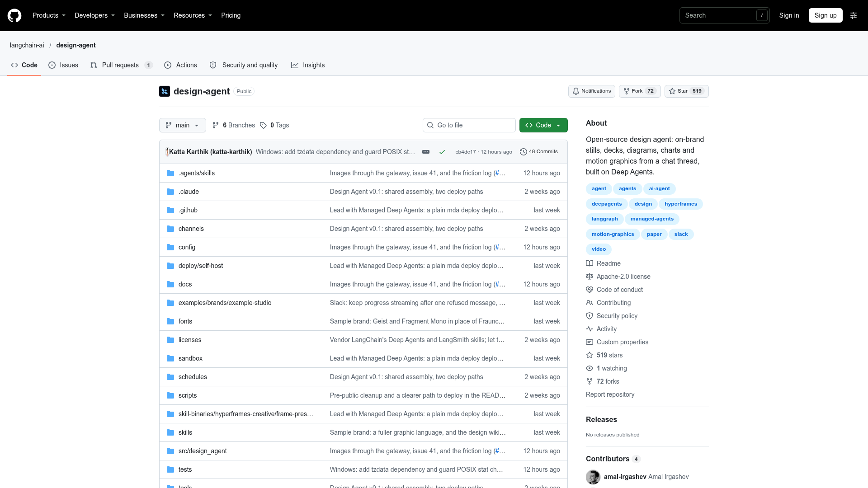Screen dimensions: 868x488
Task: Open the src/design_agent folder
Action: coord(203,451)
